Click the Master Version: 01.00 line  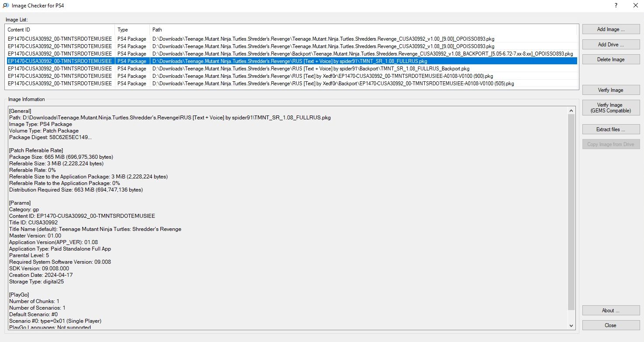pos(35,236)
